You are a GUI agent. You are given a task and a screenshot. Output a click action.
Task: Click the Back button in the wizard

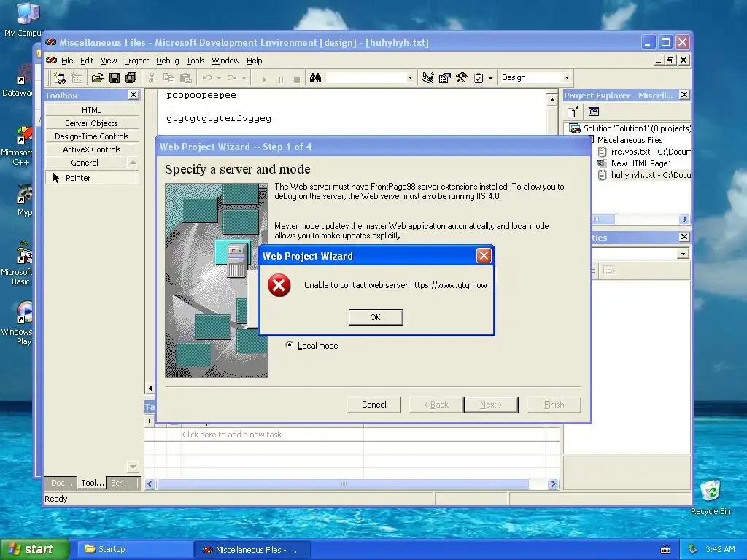pos(436,405)
